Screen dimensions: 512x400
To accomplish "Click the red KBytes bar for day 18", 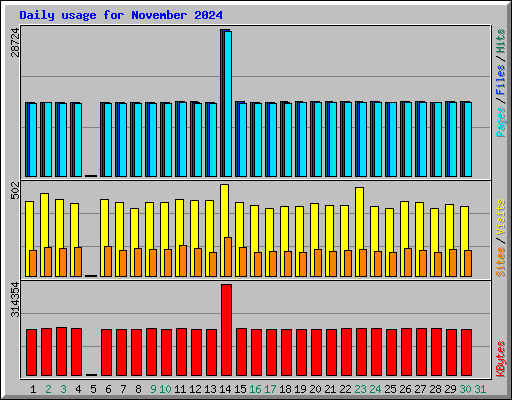I will tap(286, 352).
